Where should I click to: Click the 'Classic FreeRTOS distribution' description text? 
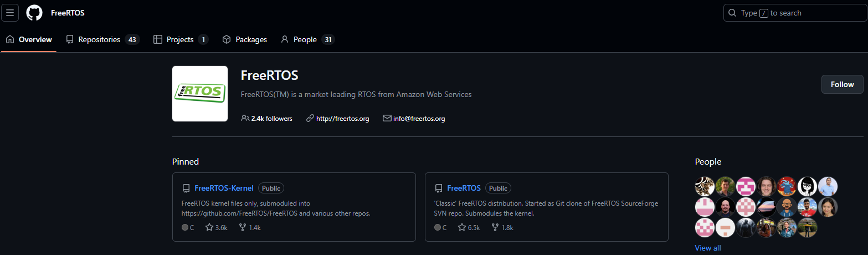point(546,208)
